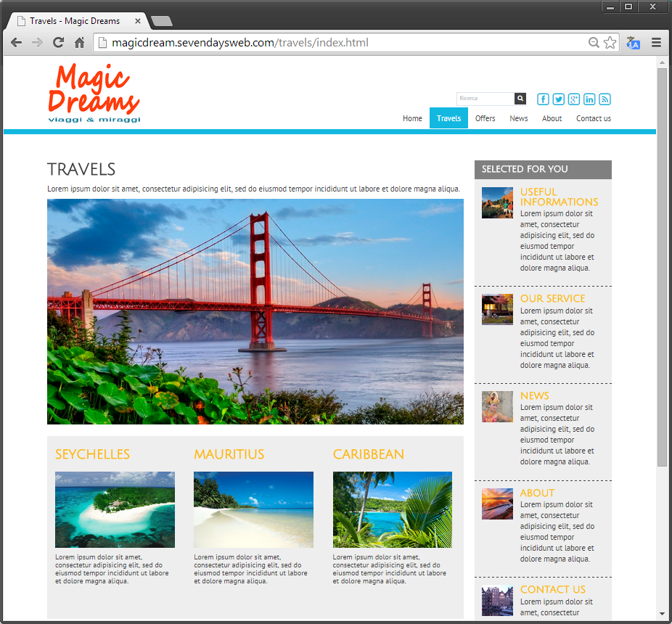Open the RSS feed icon

tap(605, 99)
